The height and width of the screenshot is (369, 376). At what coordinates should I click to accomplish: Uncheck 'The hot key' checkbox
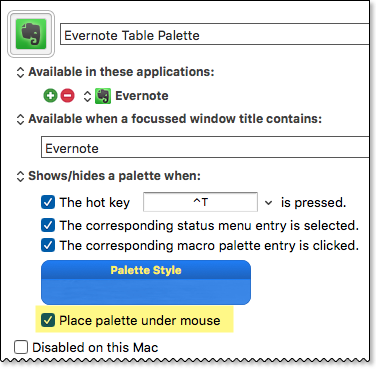[x=48, y=202]
